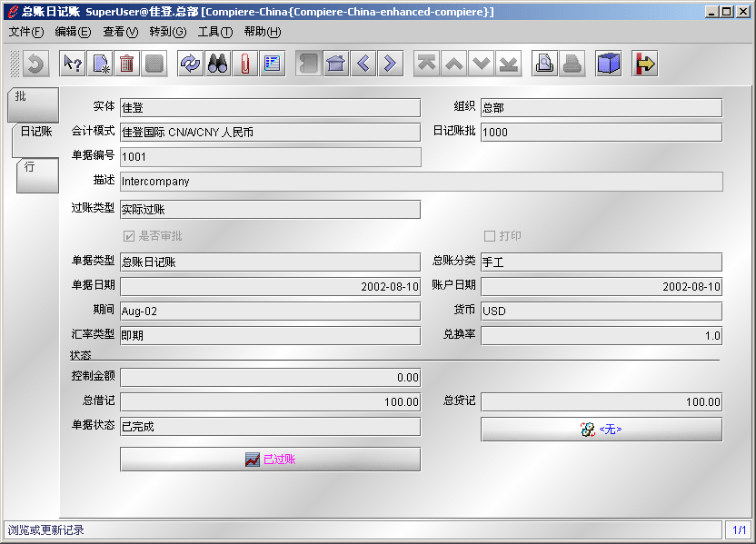The height and width of the screenshot is (544, 756).
Task: Open the 文件(F) menu
Action: pyautogui.click(x=26, y=32)
